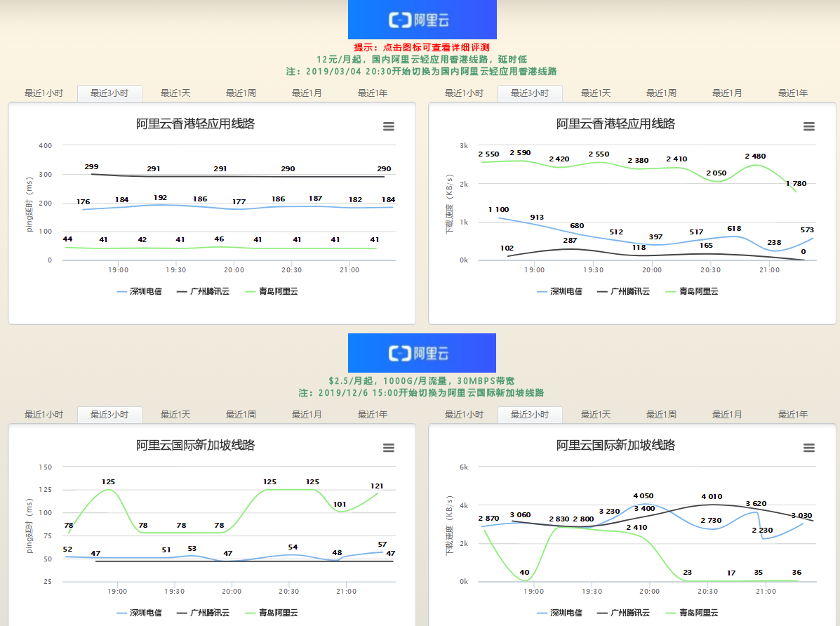Select 最近1小时 tab for Singapore ping chart
This screenshot has height=626, width=840.
44,415
